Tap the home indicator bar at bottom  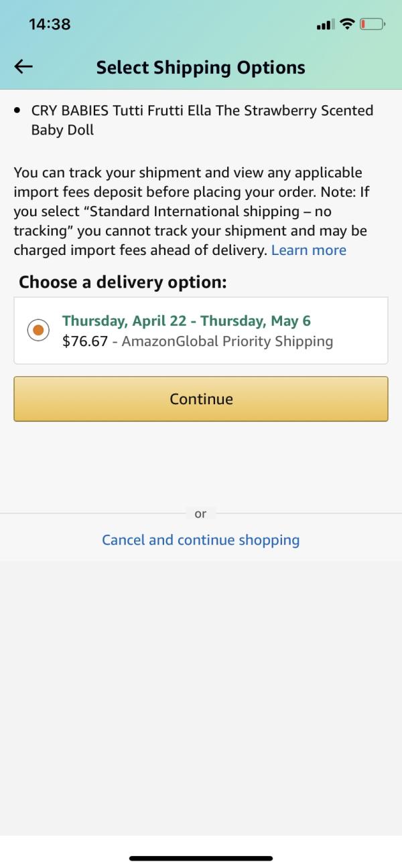[201, 858]
